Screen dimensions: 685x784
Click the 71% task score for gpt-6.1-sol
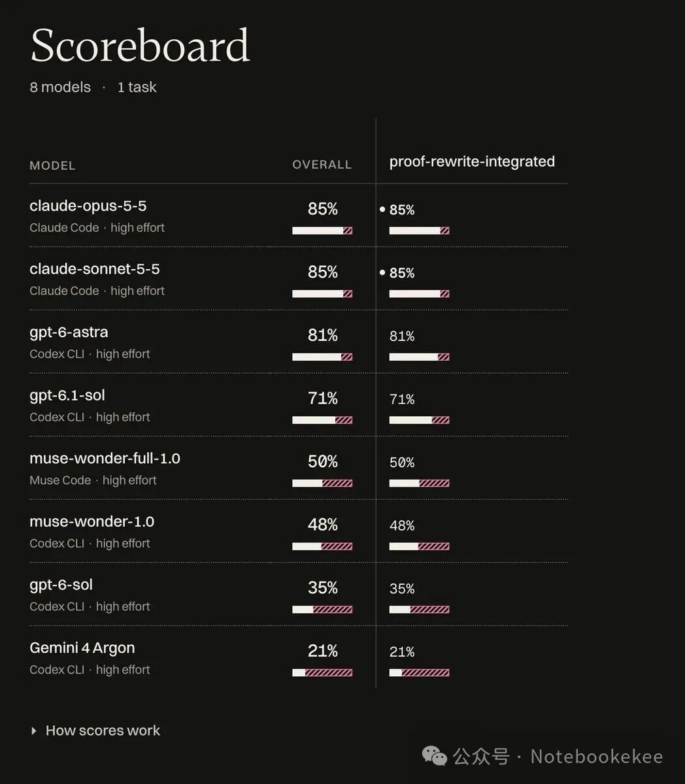(x=402, y=399)
